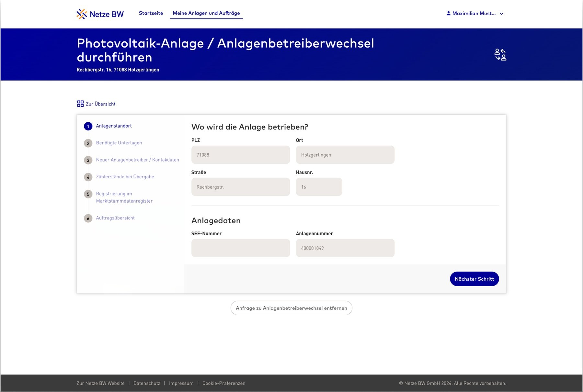Click the Straße field showing Rechbergstr.
Screen dimensions: 583x392
(241, 187)
